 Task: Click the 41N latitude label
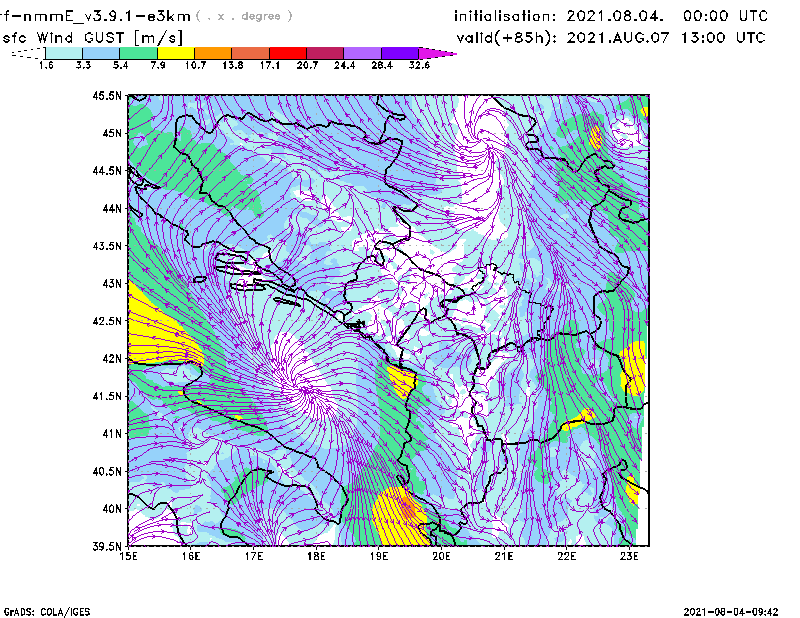tap(112, 434)
